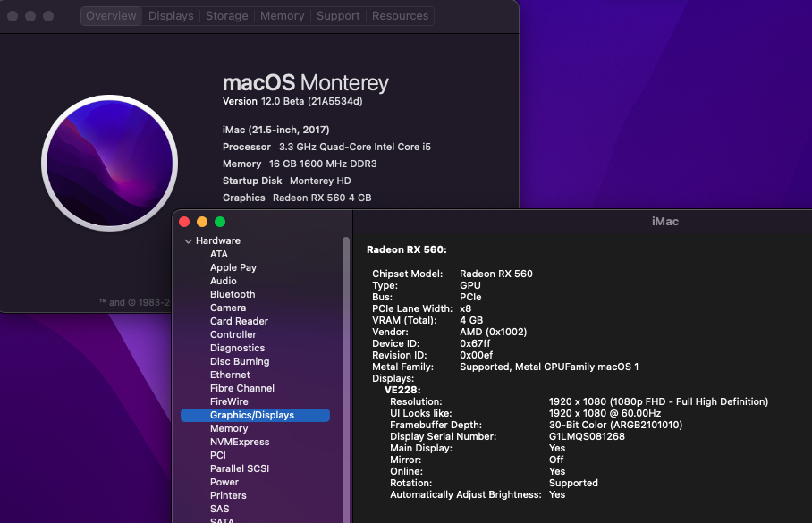Screen dimensions: 812x523
Task: Click the VE228 display heading
Action: [402, 390]
